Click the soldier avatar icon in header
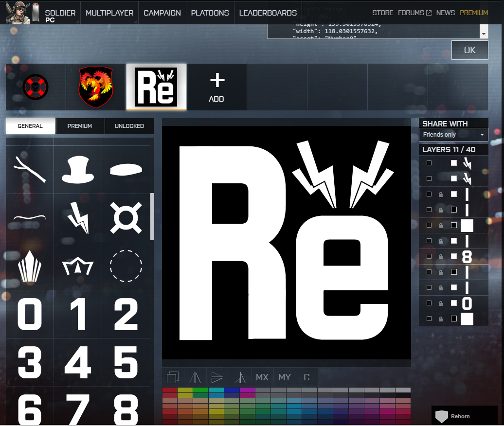The height and width of the screenshot is (426, 504). click(x=18, y=13)
